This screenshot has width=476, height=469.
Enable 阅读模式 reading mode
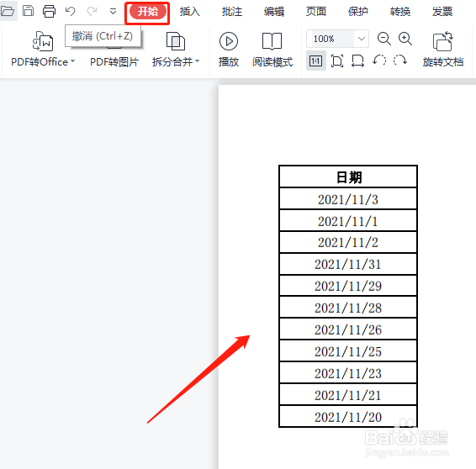(272, 49)
